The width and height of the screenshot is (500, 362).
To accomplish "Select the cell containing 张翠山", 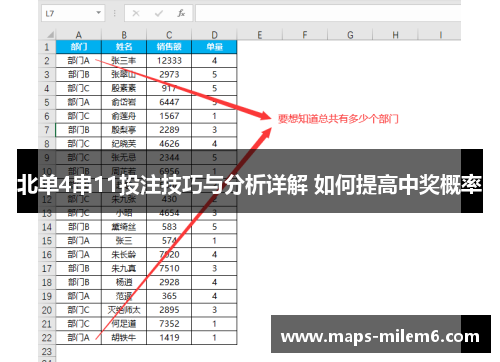I will 124,75.
